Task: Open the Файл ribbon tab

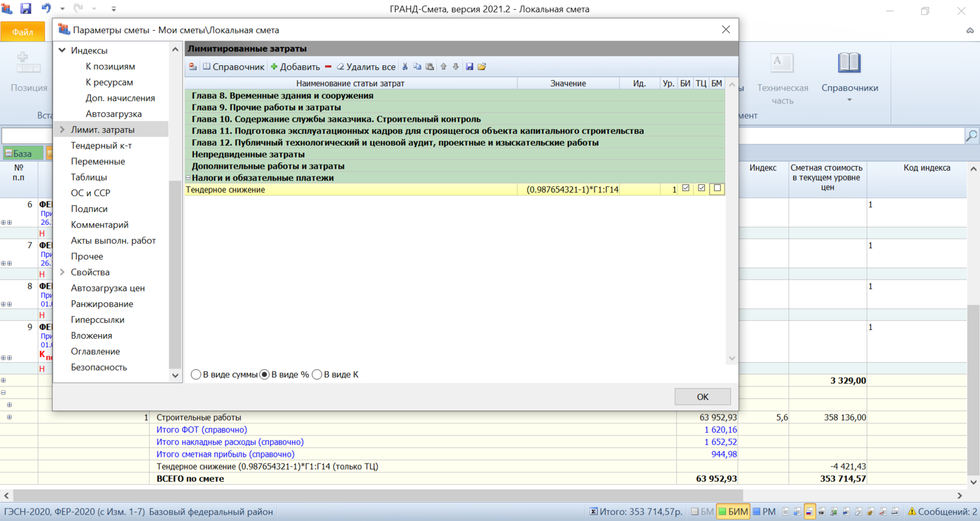Action: [23, 31]
